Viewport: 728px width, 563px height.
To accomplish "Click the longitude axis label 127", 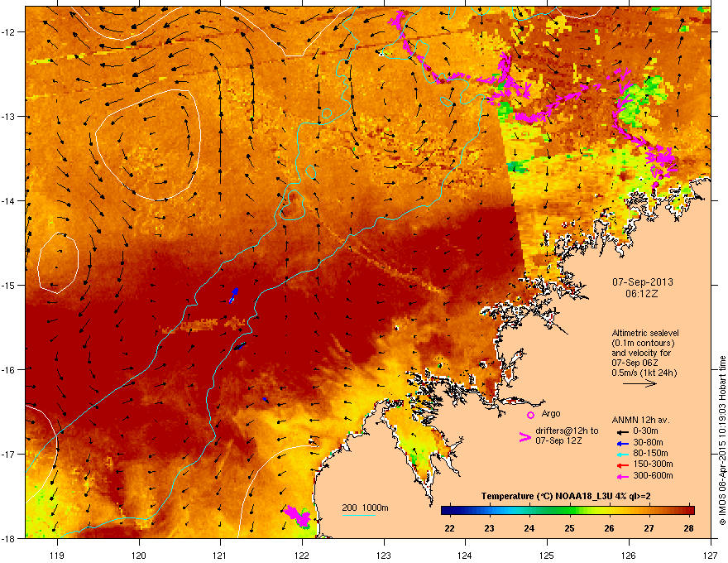I will [x=711, y=555].
